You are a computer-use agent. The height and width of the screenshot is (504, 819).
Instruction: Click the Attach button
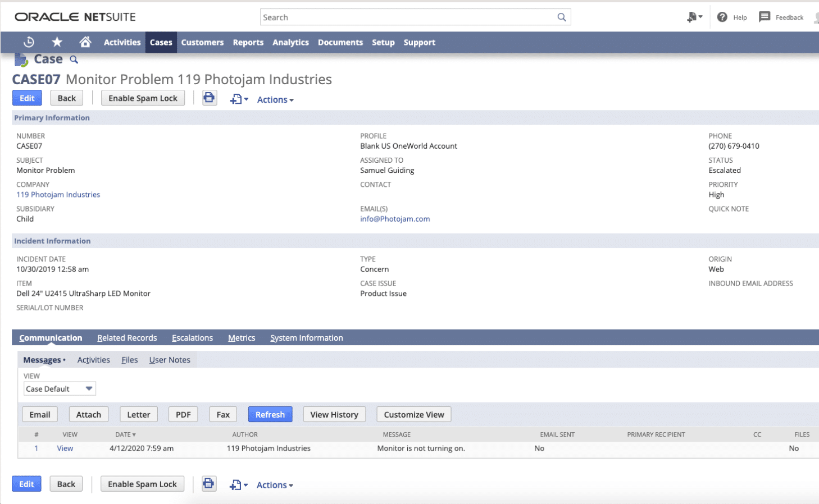[89, 414]
